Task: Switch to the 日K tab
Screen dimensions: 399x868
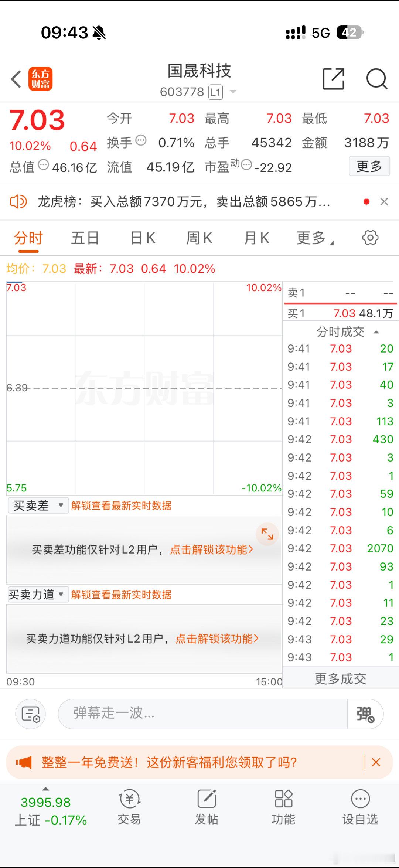Action: click(x=143, y=238)
